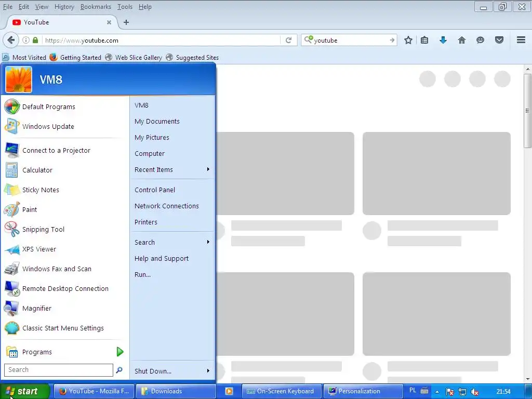
Task: Show hidden tray icons arrow
Action: click(x=437, y=392)
